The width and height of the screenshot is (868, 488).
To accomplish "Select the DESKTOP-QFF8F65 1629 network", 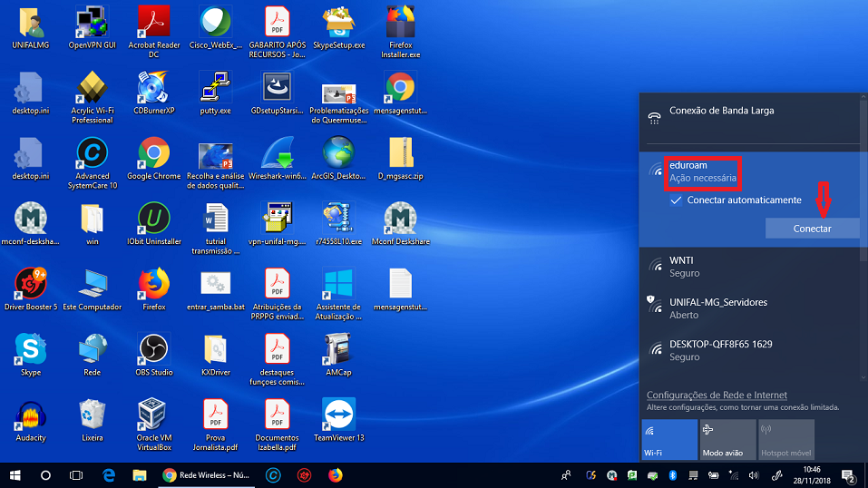I will point(749,350).
